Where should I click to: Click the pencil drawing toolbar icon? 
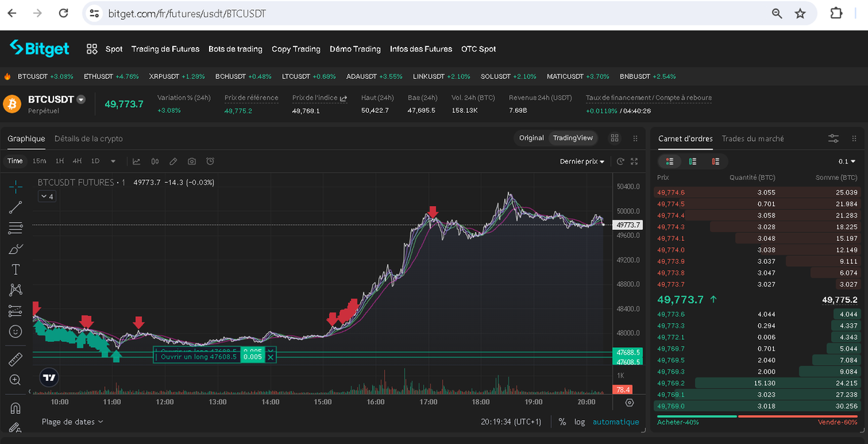pyautogui.click(x=173, y=161)
